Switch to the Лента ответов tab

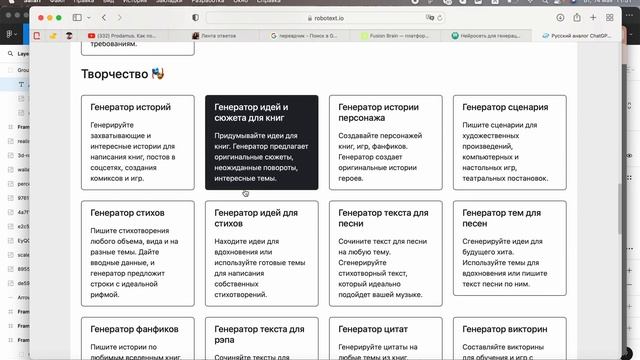click(214, 36)
